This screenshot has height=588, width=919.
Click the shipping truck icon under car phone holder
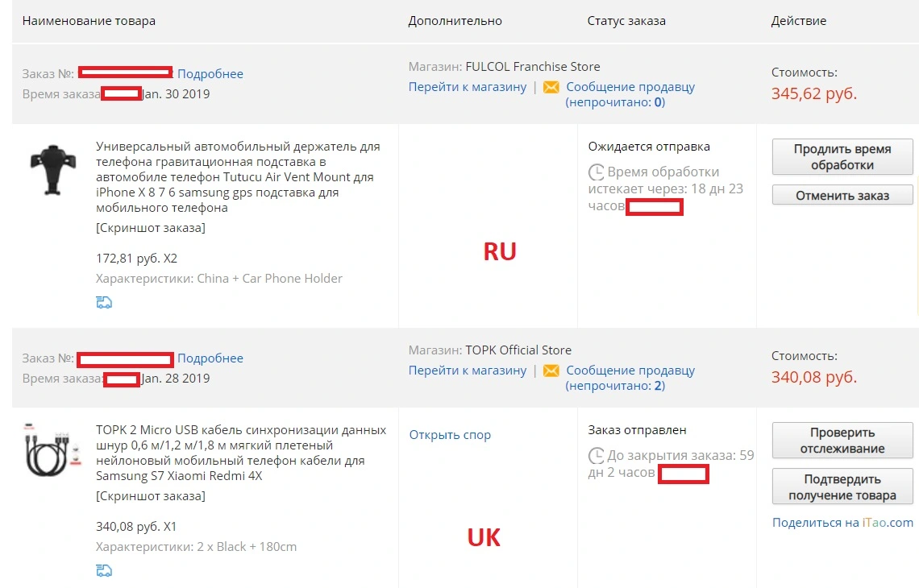pos(104,302)
